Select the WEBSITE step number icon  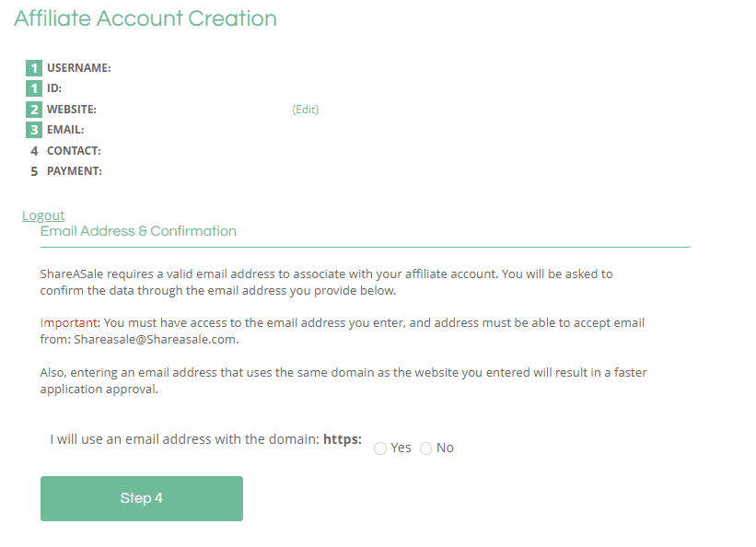coord(34,109)
